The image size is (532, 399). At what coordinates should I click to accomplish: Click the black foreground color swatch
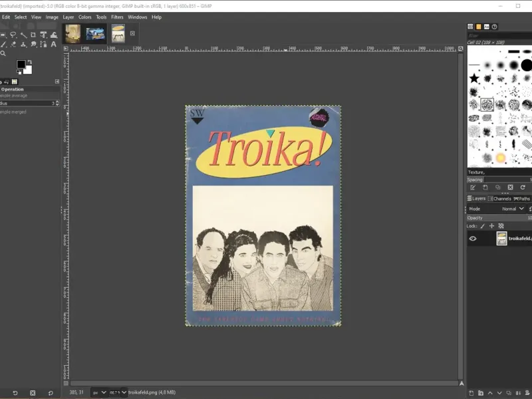pyautogui.click(x=21, y=65)
